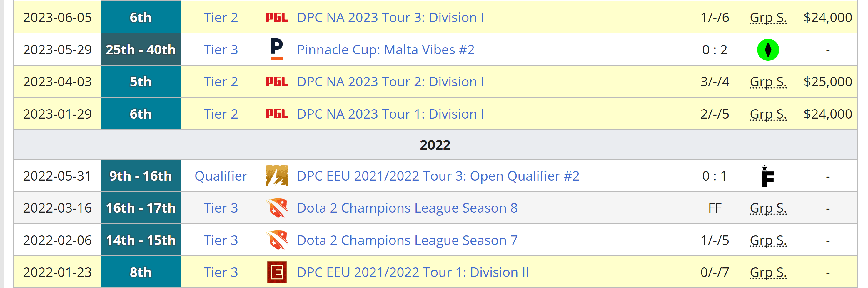
Task: Click Champions League Season 8 league icon
Action: point(277,208)
